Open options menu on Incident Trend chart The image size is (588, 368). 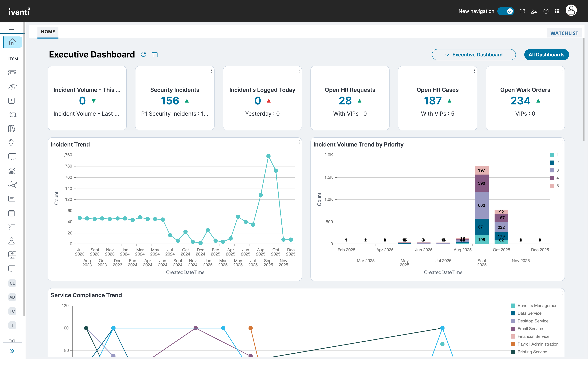point(299,142)
